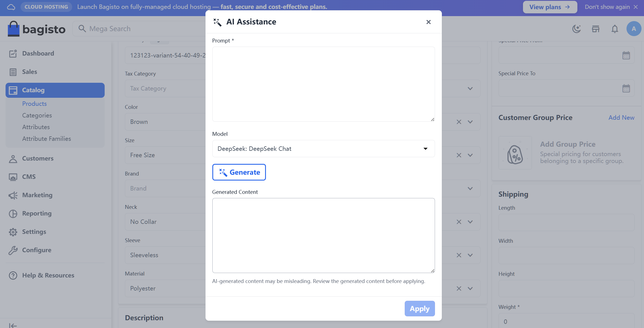Image resolution: width=644 pixels, height=328 pixels.
Task: Open CMS in the sidebar
Action: pos(55,177)
